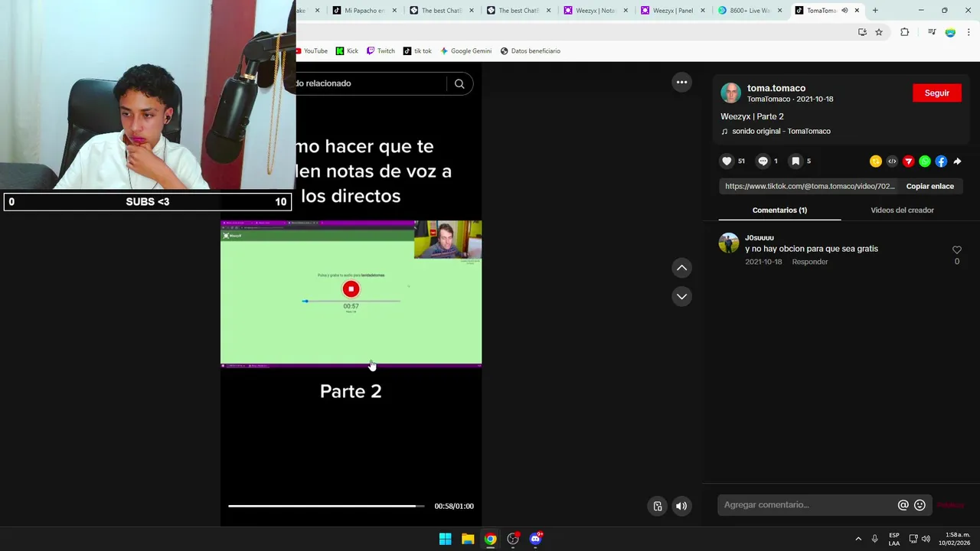980x551 pixels.
Task: Open J0suuuu commenter avatar
Action: point(729,243)
